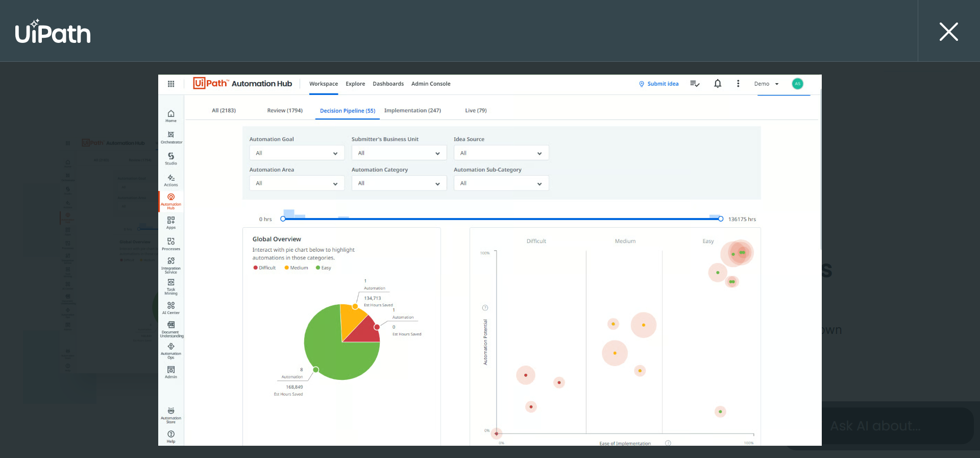980x458 pixels.
Task: Toggle Easy legend item
Action: (324, 268)
